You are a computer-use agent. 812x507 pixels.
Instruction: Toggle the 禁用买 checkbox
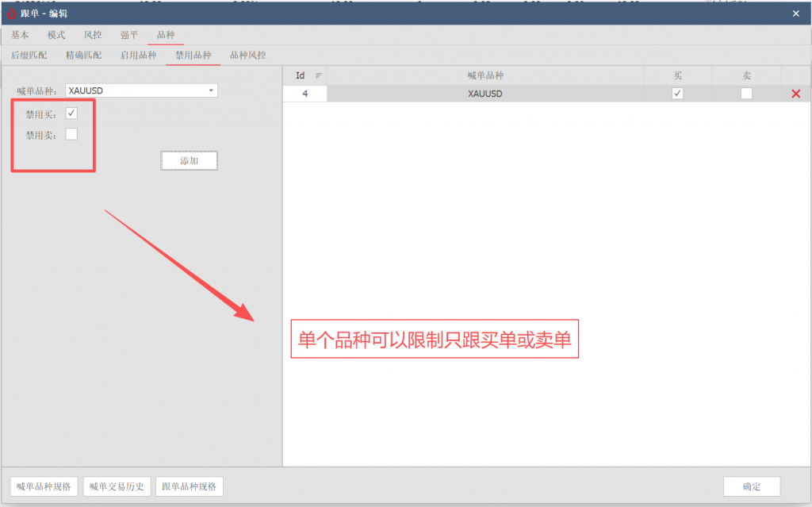(x=71, y=113)
